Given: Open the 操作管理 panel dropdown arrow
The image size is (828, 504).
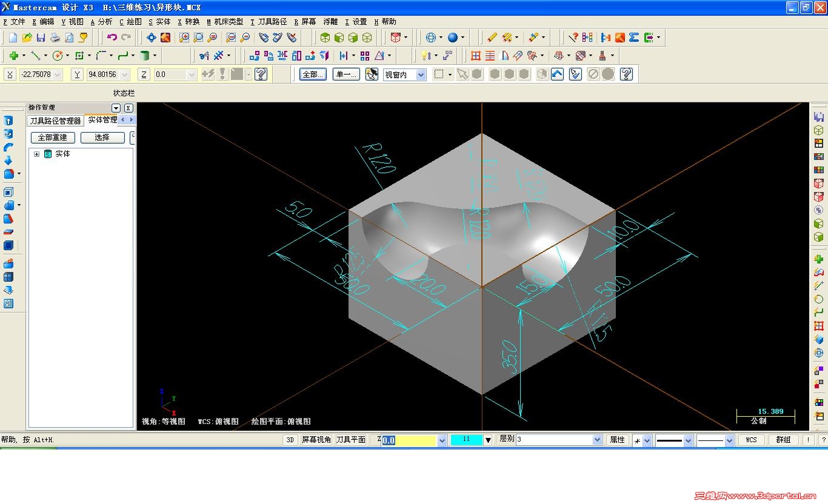Looking at the screenshot, I should 116,108.
